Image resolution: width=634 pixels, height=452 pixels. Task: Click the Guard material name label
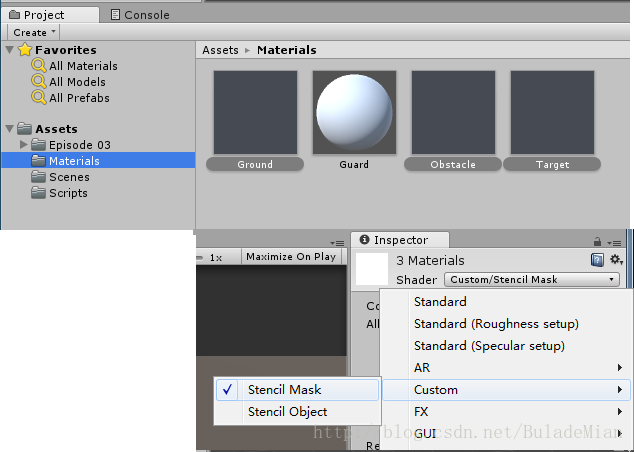354,165
